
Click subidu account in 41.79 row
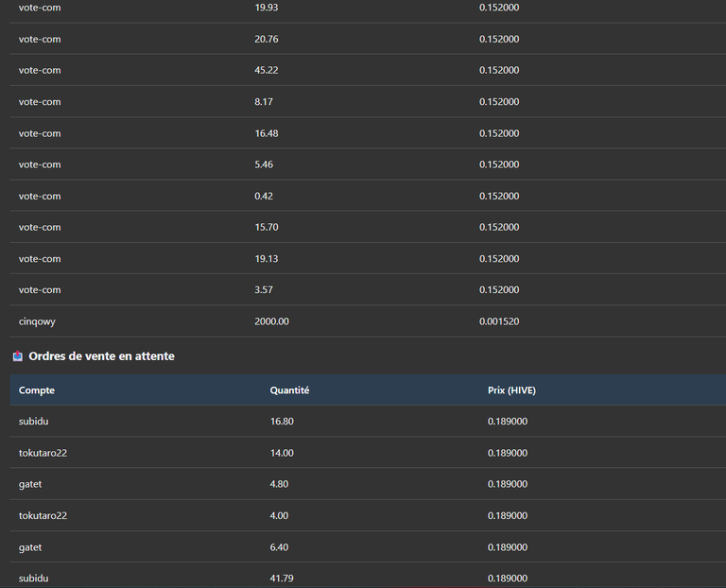33,579
